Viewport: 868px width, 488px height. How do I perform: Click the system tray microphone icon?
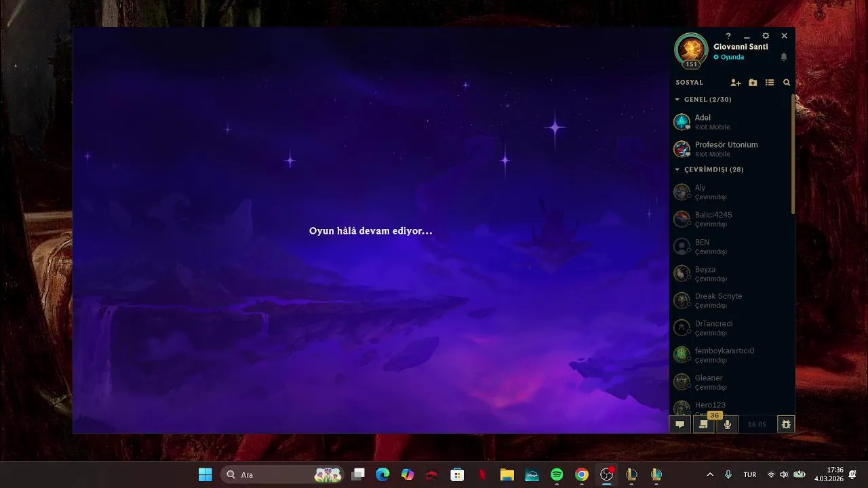click(728, 474)
